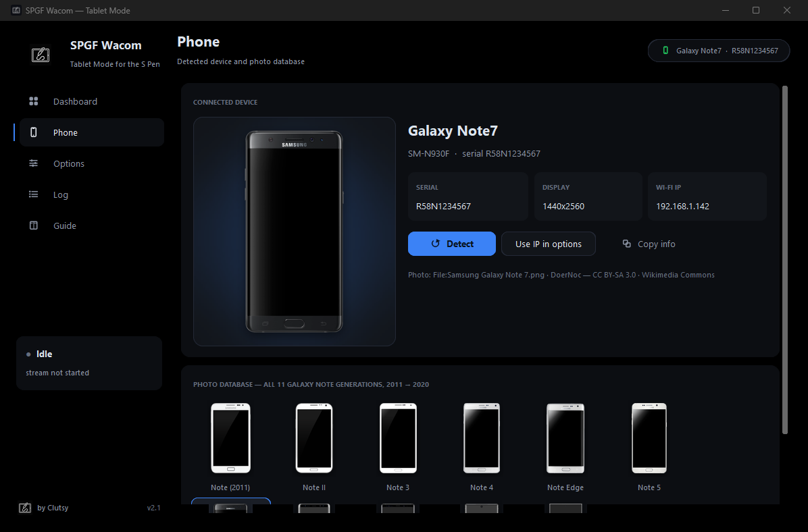Click the 'stream not started' status text

(57, 373)
